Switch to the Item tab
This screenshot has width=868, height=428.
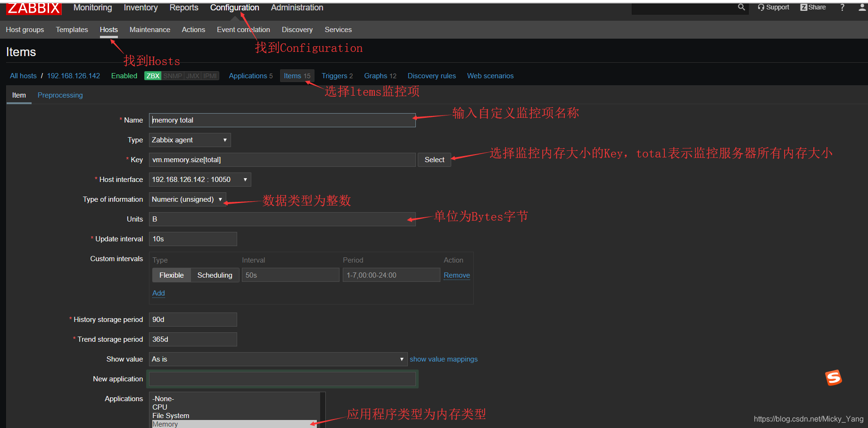tap(19, 95)
